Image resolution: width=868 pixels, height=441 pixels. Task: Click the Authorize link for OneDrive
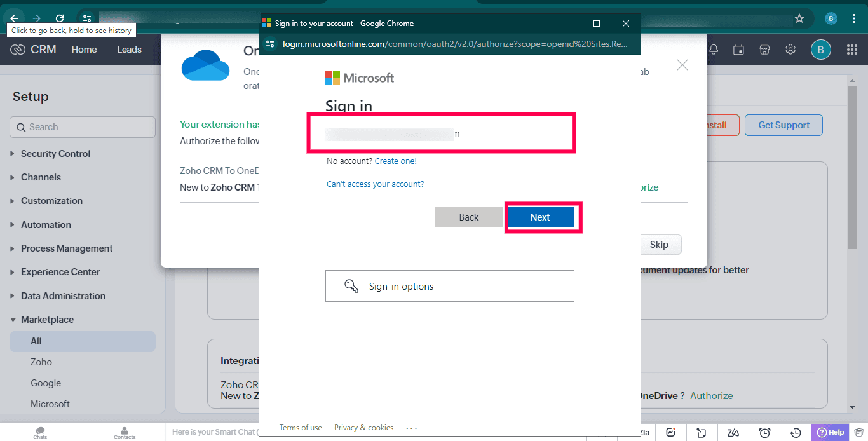tap(712, 395)
